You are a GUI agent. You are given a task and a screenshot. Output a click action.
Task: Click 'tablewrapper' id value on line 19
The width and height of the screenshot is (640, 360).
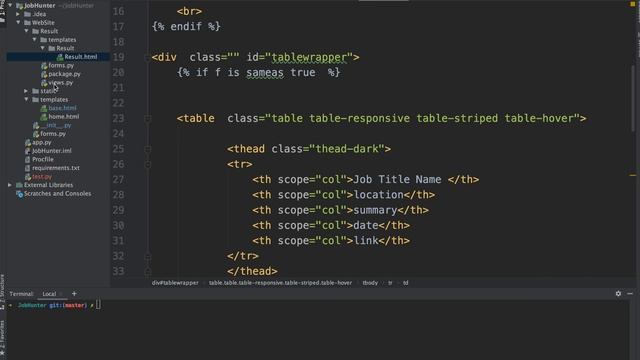pyautogui.click(x=309, y=58)
